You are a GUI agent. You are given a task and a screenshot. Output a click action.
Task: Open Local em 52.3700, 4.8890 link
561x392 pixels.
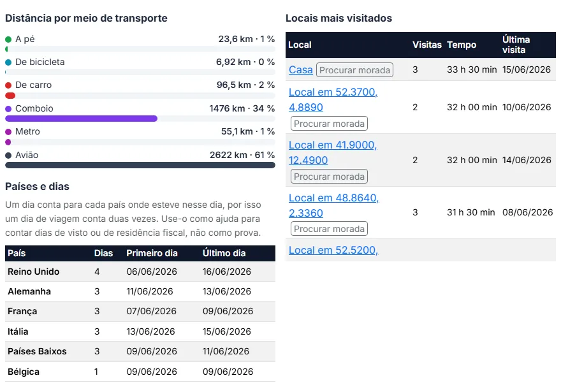333,99
